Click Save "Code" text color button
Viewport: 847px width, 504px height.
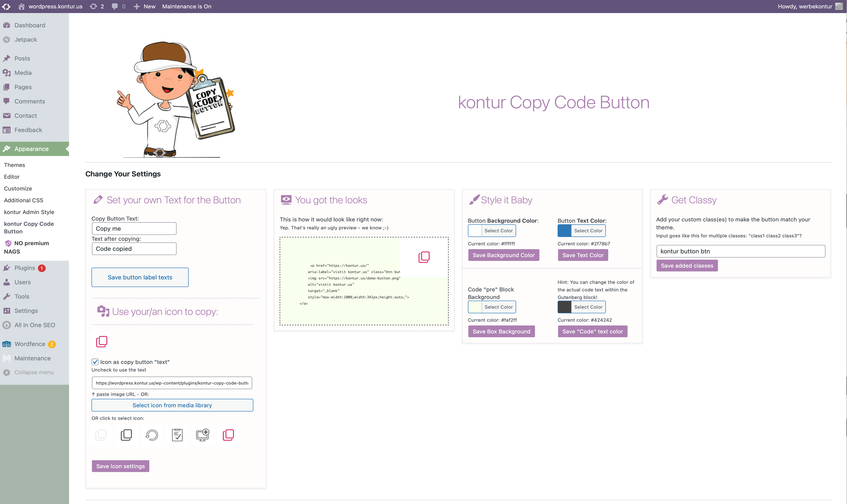592,331
